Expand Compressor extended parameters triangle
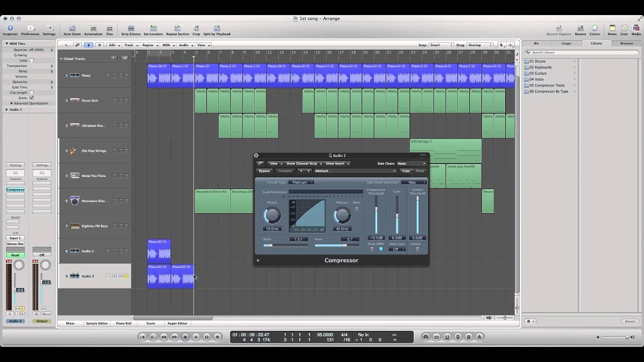644x362 pixels. pyautogui.click(x=258, y=260)
